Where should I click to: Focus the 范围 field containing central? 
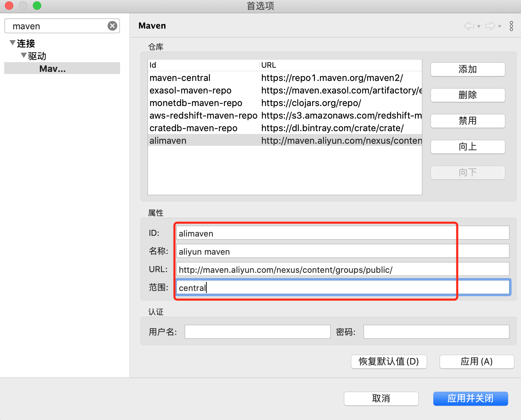(x=343, y=287)
